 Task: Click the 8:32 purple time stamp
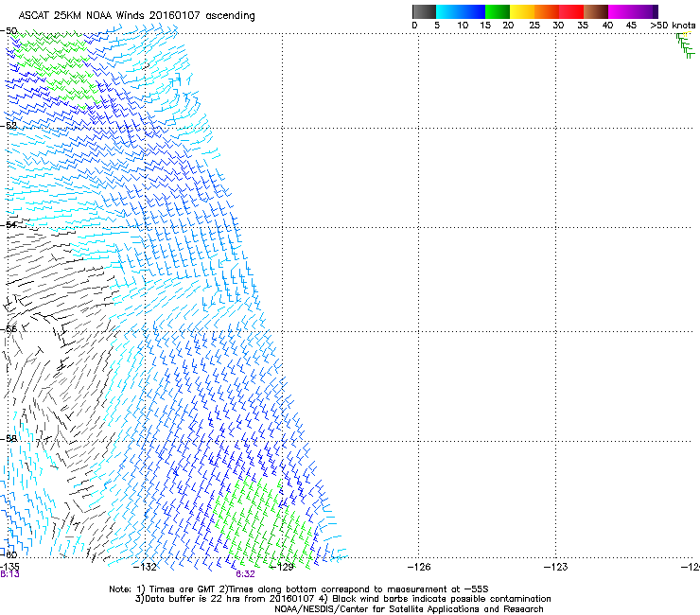[246, 574]
